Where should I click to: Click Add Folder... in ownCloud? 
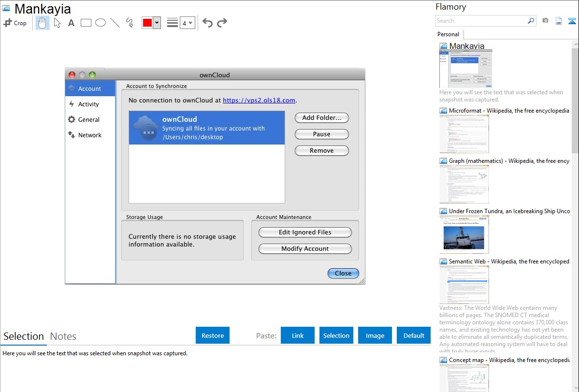click(321, 118)
